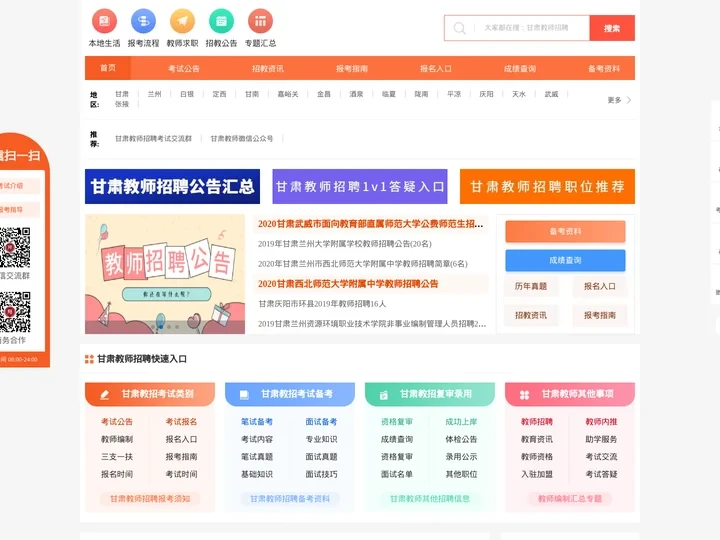Open 甘肃教师招聘考试交流群 link
This screenshot has width=720, height=540.
[153, 138]
